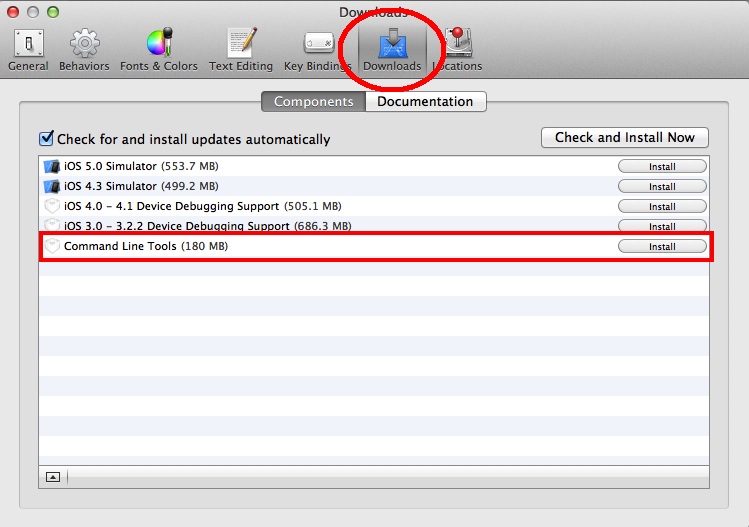Click the iOS 5.0 Simulator icon
Screen dimensions: 749x527
click(52, 166)
